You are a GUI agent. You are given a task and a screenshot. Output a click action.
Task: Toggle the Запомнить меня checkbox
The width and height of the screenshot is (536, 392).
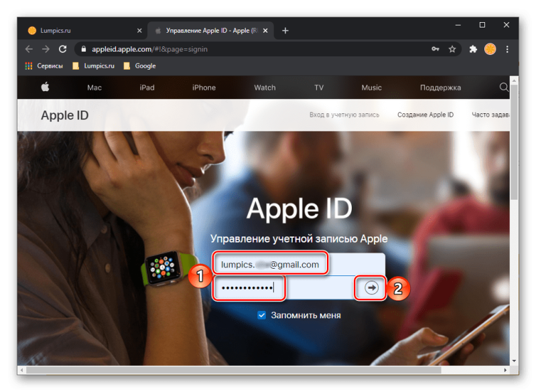(261, 315)
